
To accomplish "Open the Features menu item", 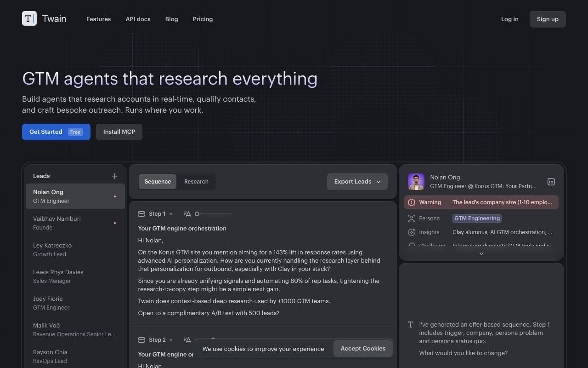I will click(x=98, y=19).
